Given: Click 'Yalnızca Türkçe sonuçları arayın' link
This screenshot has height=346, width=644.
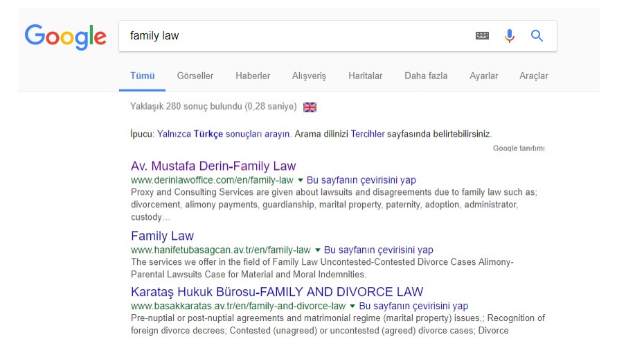Looking at the screenshot, I should click(224, 134).
